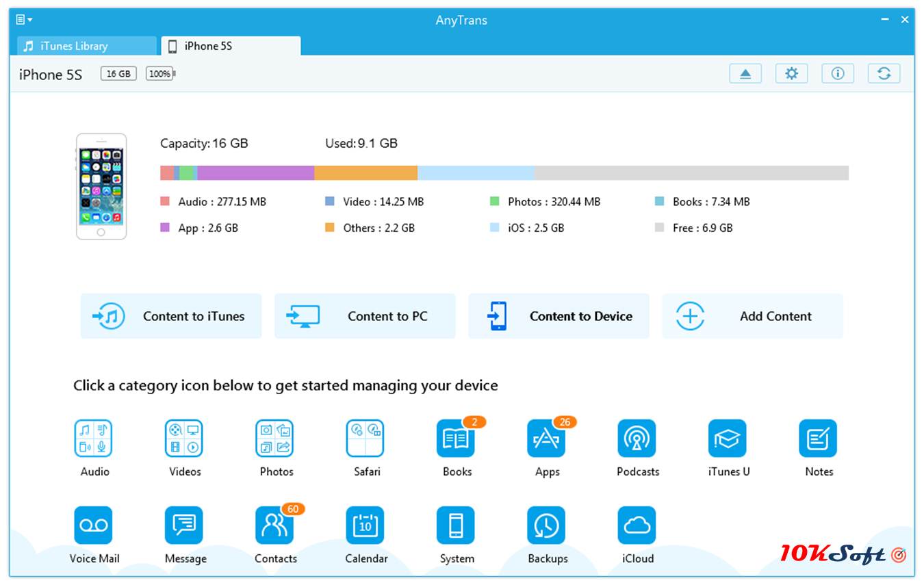The image size is (924, 585).
Task: Click Content to iTunes
Action: click(x=171, y=316)
